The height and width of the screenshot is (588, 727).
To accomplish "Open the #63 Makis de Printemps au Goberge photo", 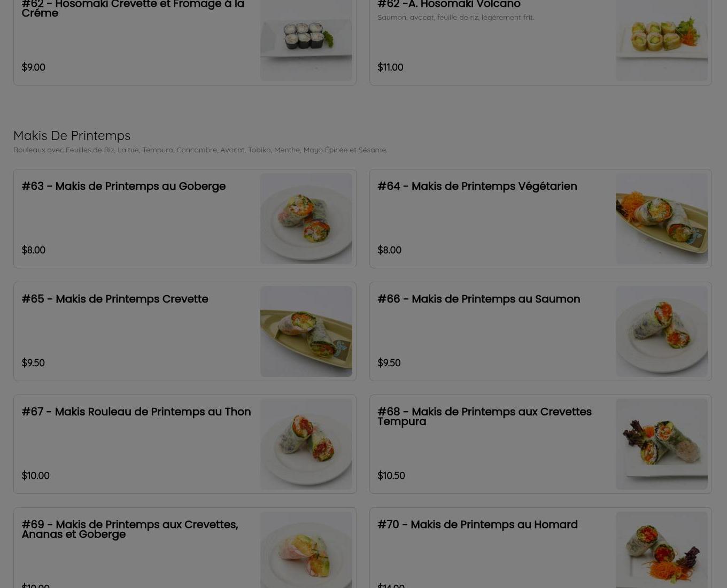I will click(x=306, y=219).
